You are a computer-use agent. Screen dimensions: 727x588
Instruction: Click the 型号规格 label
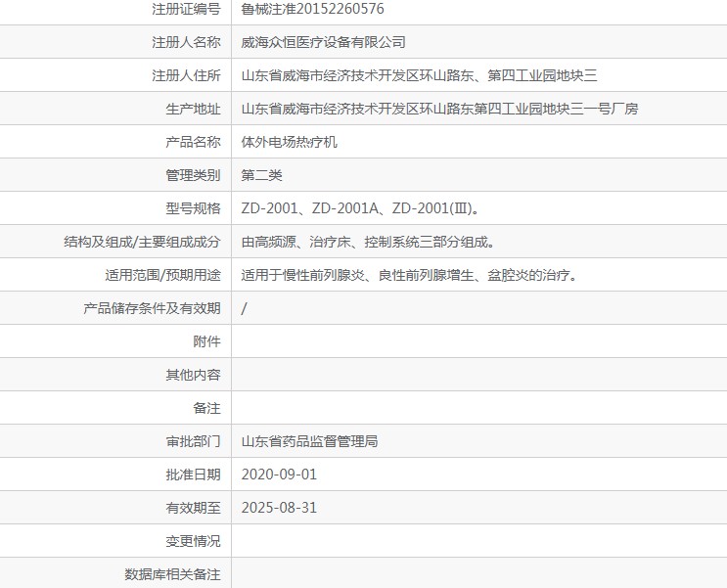tap(193, 208)
